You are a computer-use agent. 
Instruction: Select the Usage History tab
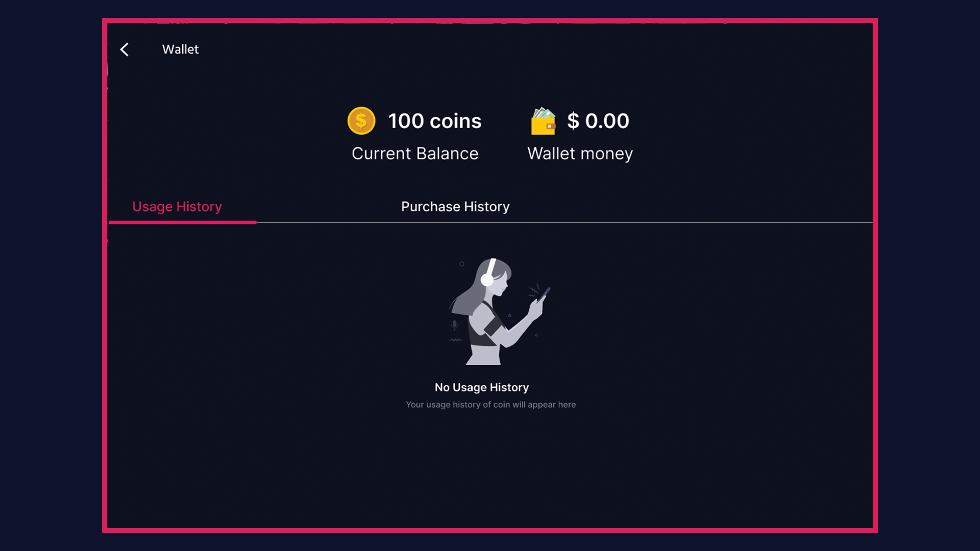[177, 207]
